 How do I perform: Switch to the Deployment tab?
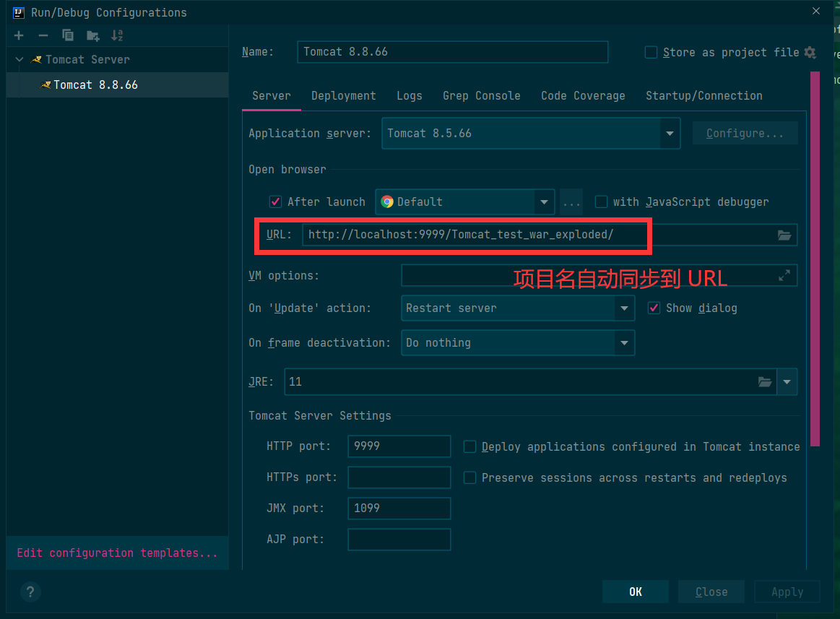(343, 96)
